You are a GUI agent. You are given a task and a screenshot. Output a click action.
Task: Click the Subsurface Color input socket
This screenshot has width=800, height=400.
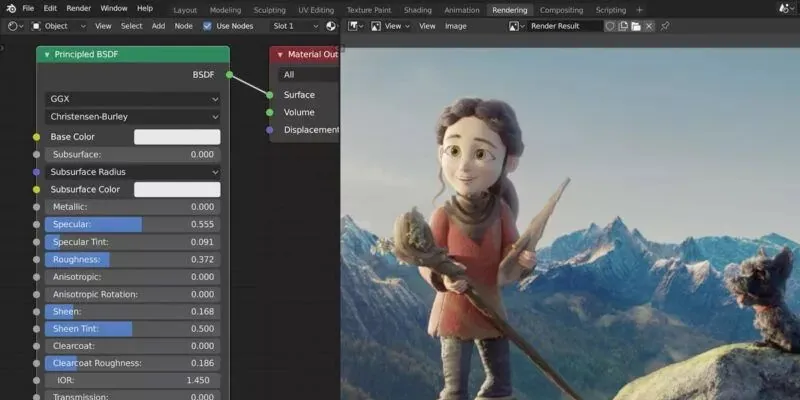pyautogui.click(x=36, y=189)
